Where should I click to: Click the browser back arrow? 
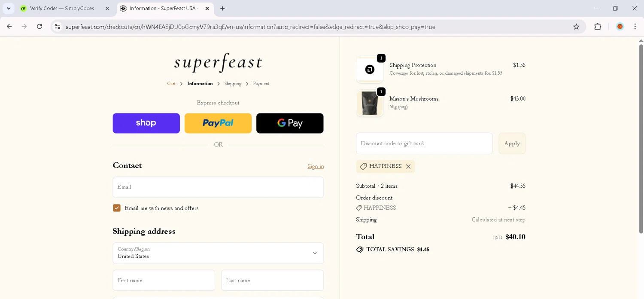point(9,27)
